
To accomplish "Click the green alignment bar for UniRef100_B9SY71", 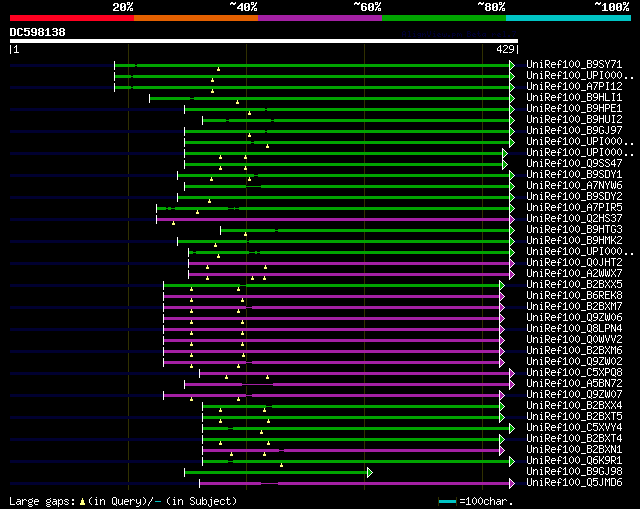I will click(x=312, y=65).
